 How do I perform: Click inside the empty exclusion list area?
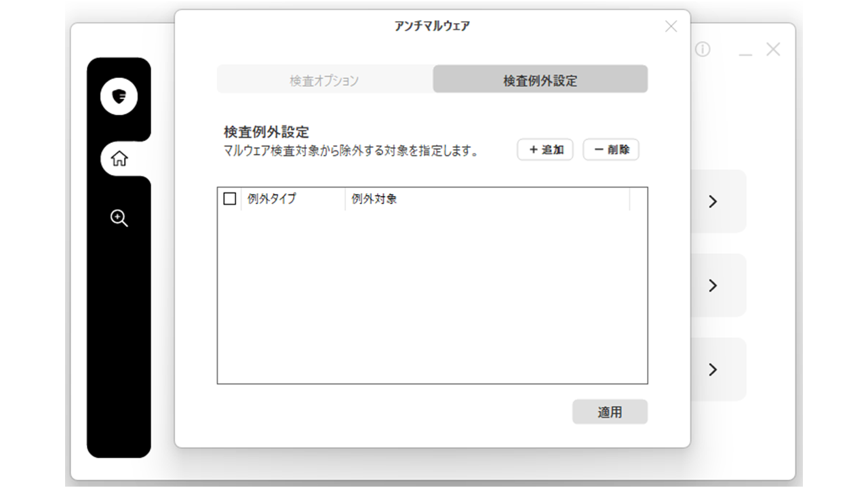pos(432,296)
